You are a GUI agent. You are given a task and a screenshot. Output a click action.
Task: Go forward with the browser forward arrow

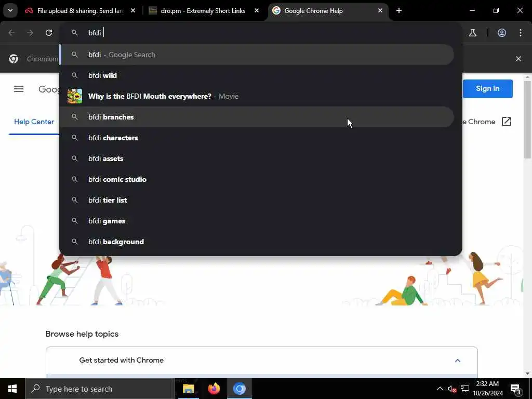[x=30, y=33]
